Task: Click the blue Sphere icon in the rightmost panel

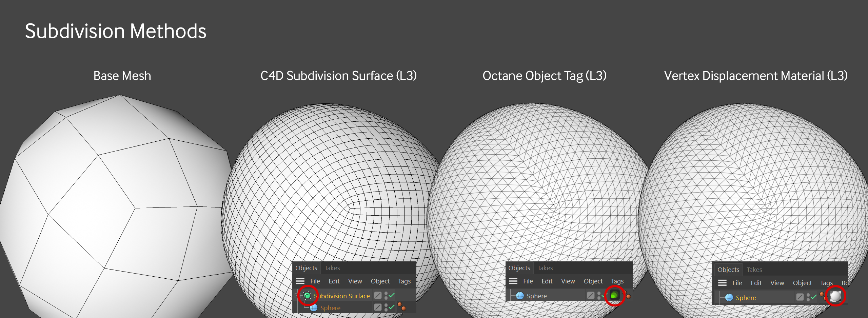Action: click(729, 298)
